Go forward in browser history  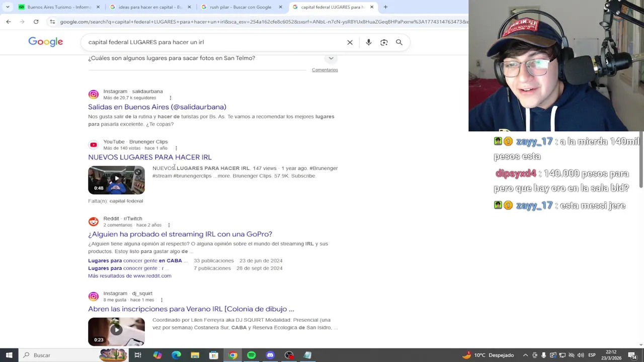coord(22,22)
